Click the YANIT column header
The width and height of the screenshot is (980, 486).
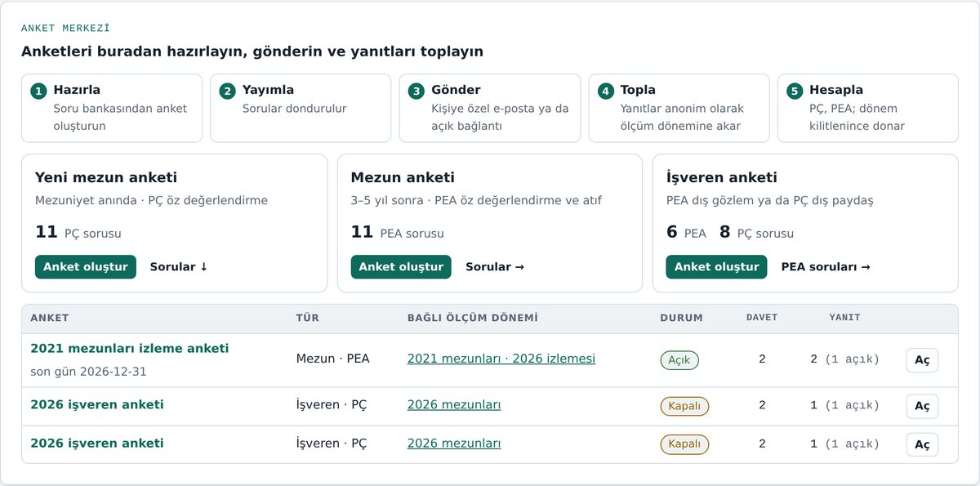pos(844,318)
